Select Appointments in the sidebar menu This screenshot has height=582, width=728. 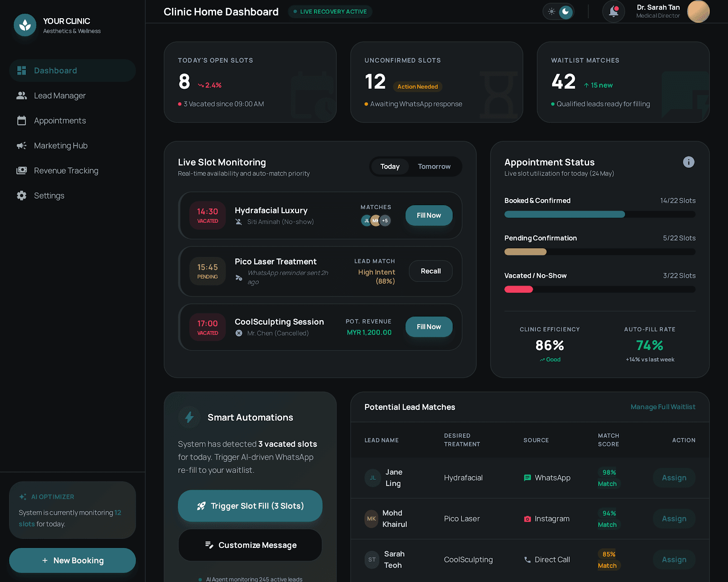21,120
